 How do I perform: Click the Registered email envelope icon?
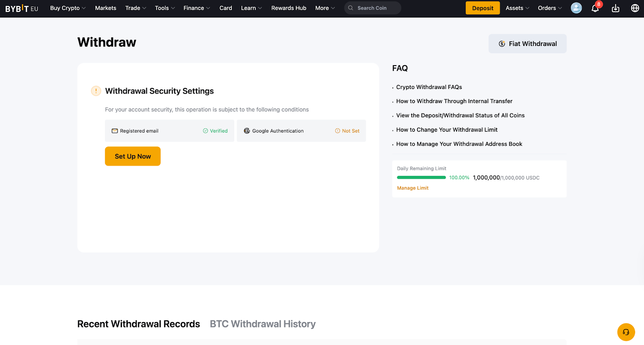[115, 131]
